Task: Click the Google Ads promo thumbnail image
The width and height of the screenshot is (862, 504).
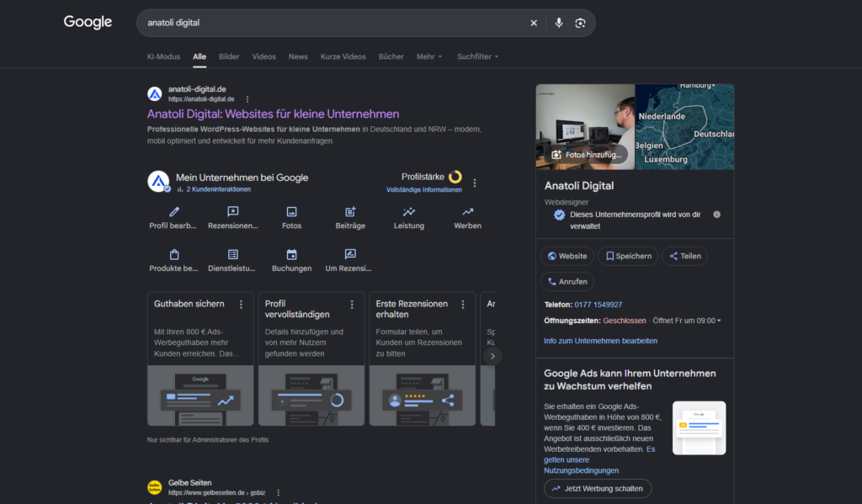Action: point(699,428)
